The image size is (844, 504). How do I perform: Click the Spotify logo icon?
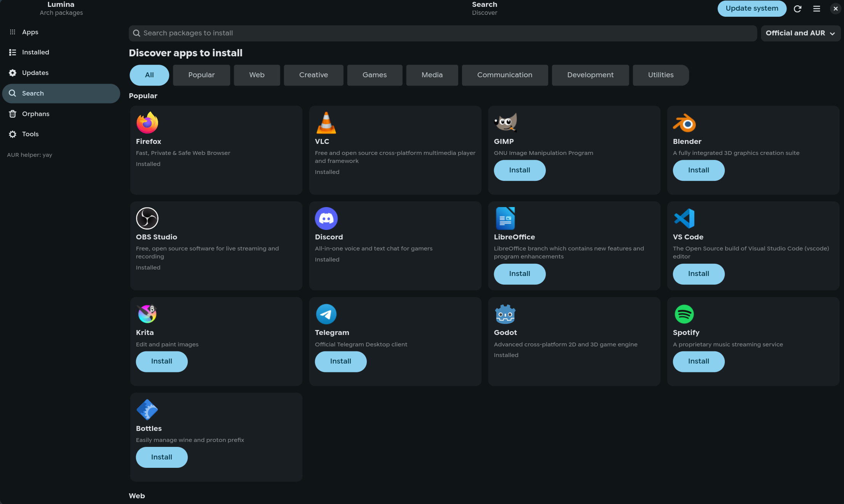click(684, 314)
